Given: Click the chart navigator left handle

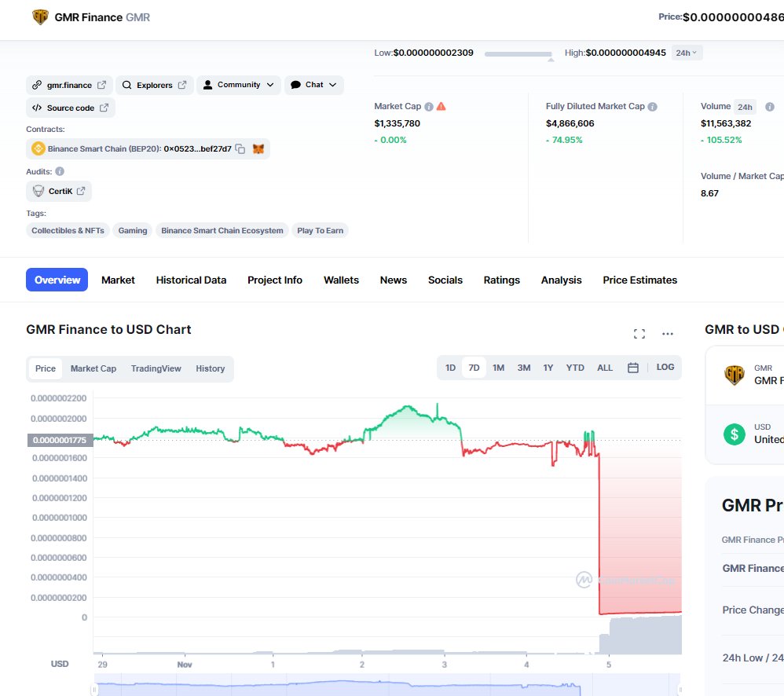Looking at the screenshot, I should point(93,690).
